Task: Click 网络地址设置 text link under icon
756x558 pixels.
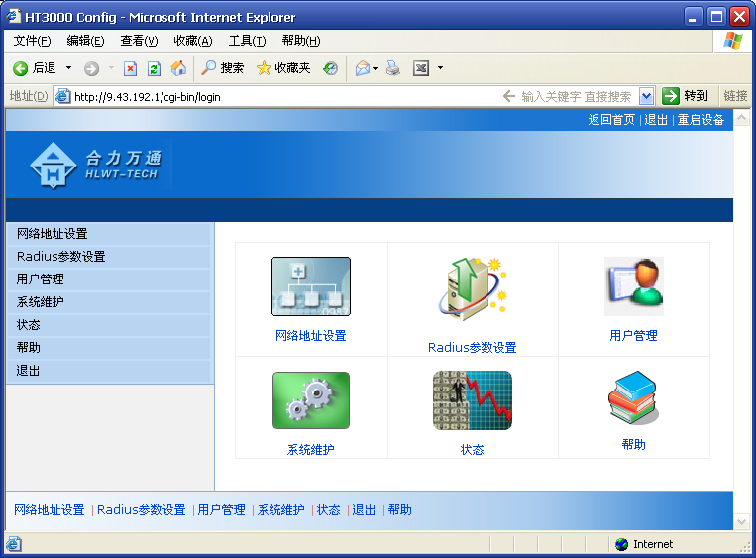Action: (x=310, y=336)
